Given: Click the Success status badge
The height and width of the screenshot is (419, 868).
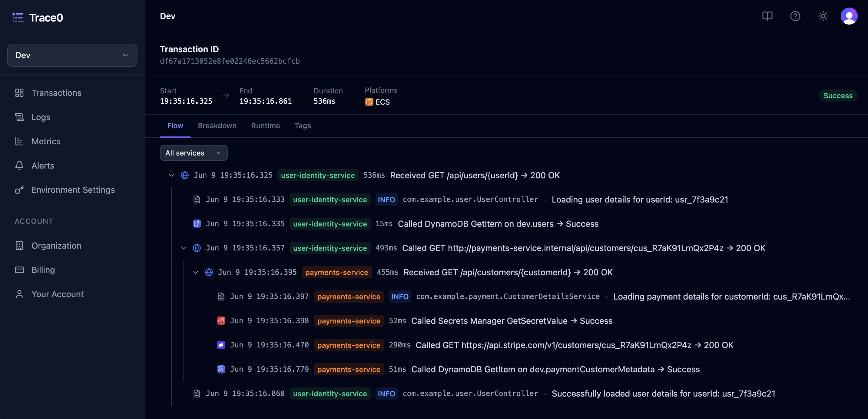Looking at the screenshot, I should pos(838,96).
